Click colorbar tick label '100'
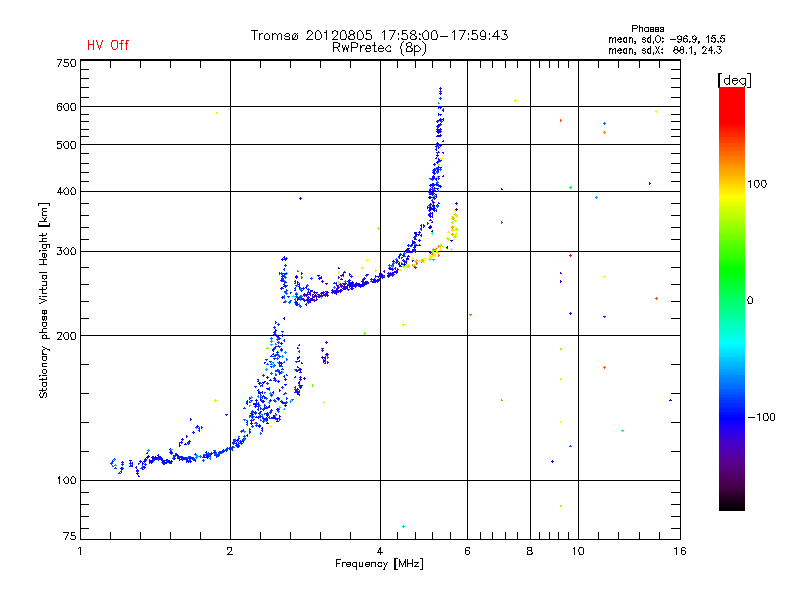Viewport: 800px width, 600px height. pos(757,184)
